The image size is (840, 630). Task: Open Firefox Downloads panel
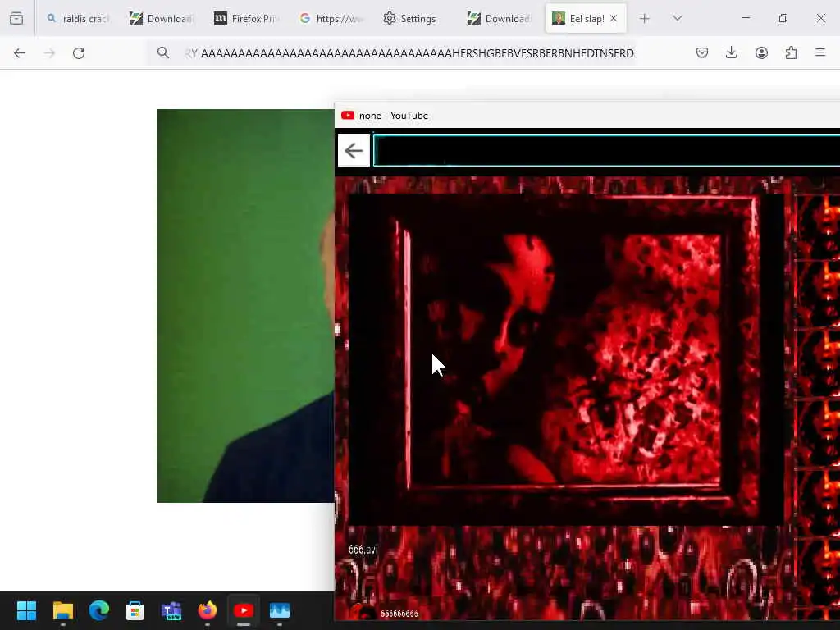click(x=731, y=53)
